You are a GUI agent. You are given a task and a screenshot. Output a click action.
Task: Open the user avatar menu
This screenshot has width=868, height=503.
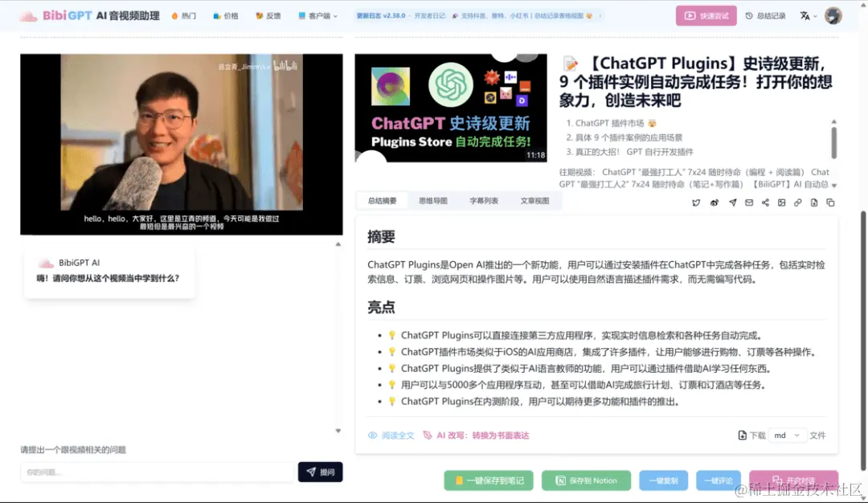[833, 15]
